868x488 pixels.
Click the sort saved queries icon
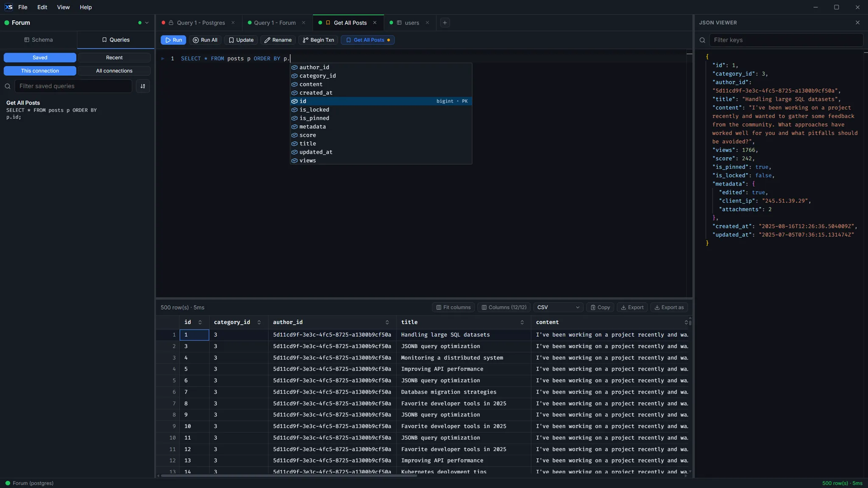[143, 86]
